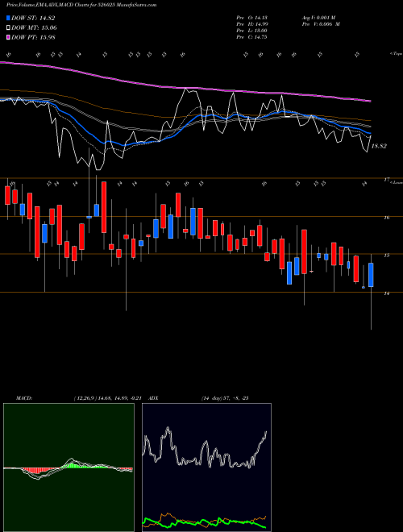This screenshot has width=403, height=532.
Task: Click the chart title mentioning MunafaSutra.com
Action: click(x=81, y=5)
